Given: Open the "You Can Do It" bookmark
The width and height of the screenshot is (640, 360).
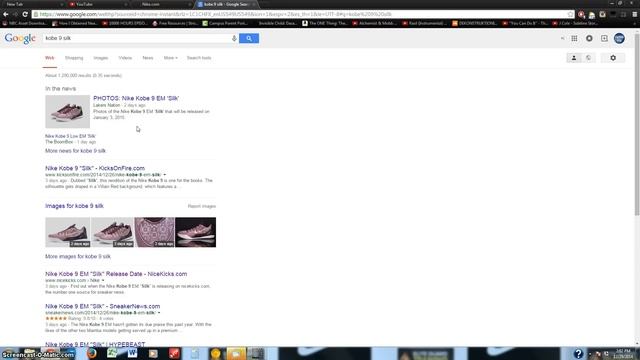Looking at the screenshot, I should 525,24.
